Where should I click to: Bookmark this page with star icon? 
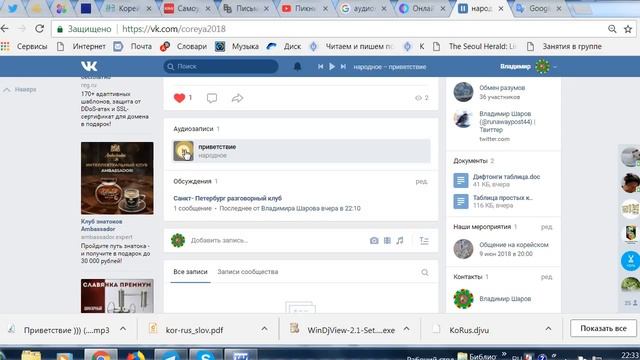(x=628, y=29)
